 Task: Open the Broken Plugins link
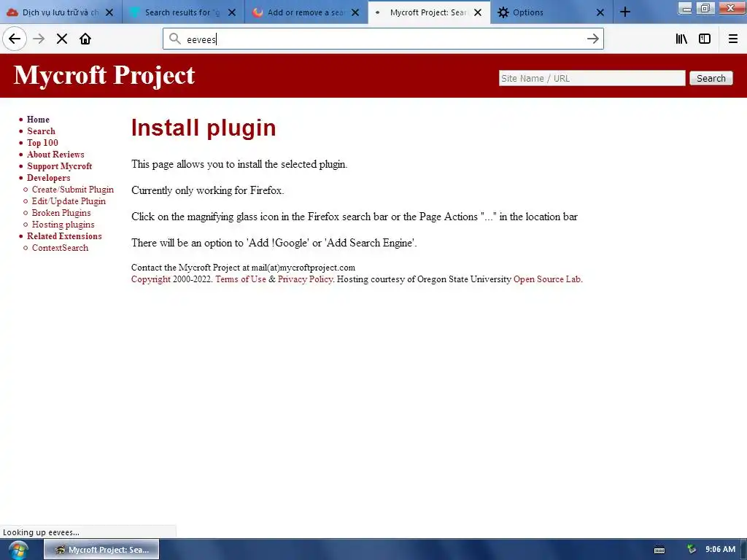point(61,213)
